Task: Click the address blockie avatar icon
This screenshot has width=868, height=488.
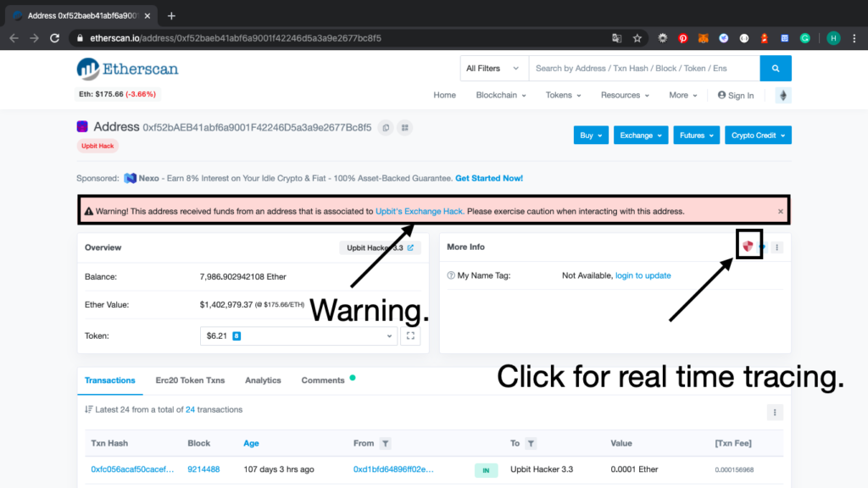Action: click(x=82, y=127)
